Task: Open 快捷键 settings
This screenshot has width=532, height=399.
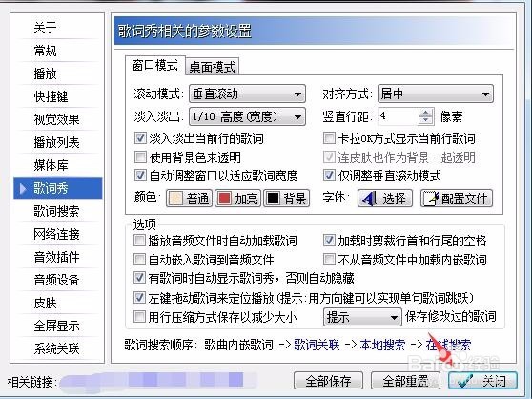Action: [51, 96]
